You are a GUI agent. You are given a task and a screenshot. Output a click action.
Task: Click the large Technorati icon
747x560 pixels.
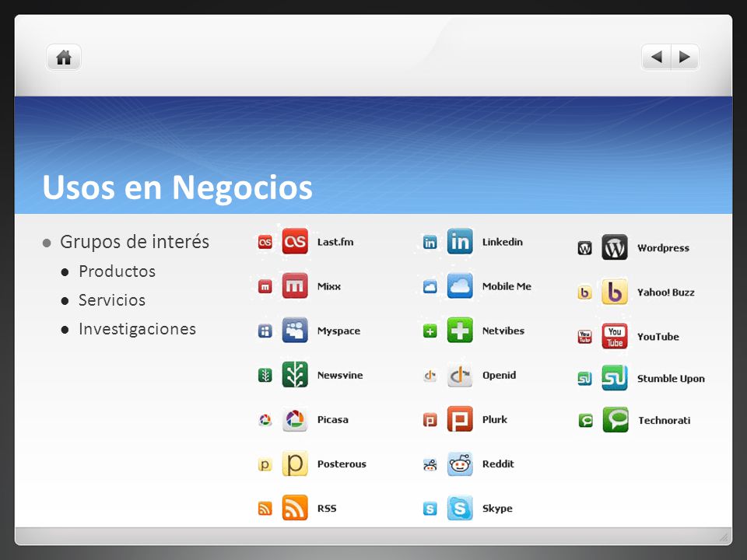(615, 419)
